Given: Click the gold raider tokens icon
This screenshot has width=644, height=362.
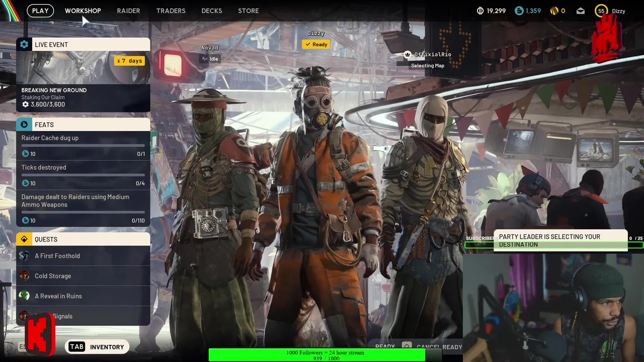Looking at the screenshot, I should coord(554,11).
